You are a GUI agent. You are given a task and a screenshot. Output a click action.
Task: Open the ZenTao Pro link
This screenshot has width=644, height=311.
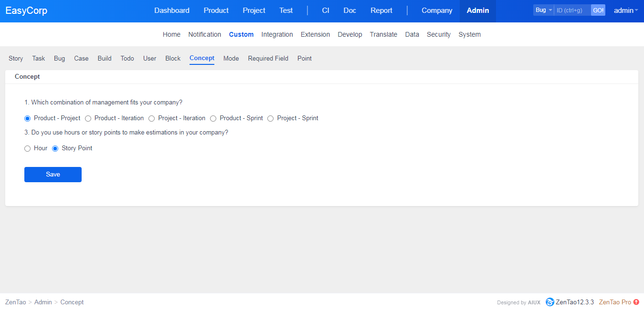tap(615, 302)
